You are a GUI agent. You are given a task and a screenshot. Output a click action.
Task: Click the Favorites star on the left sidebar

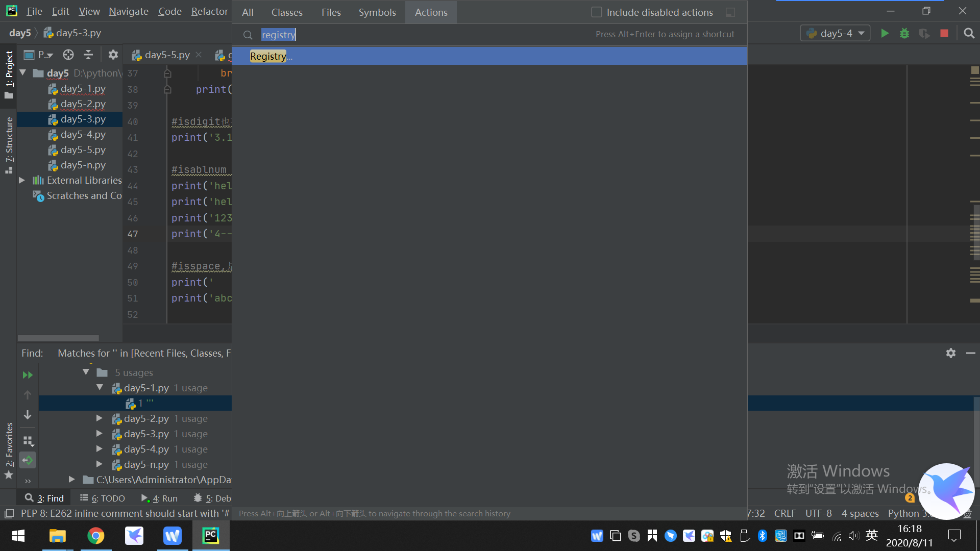[8, 475]
